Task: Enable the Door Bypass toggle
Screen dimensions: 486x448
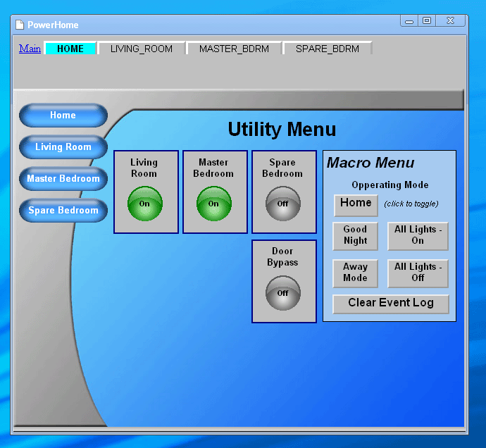Action: (283, 293)
